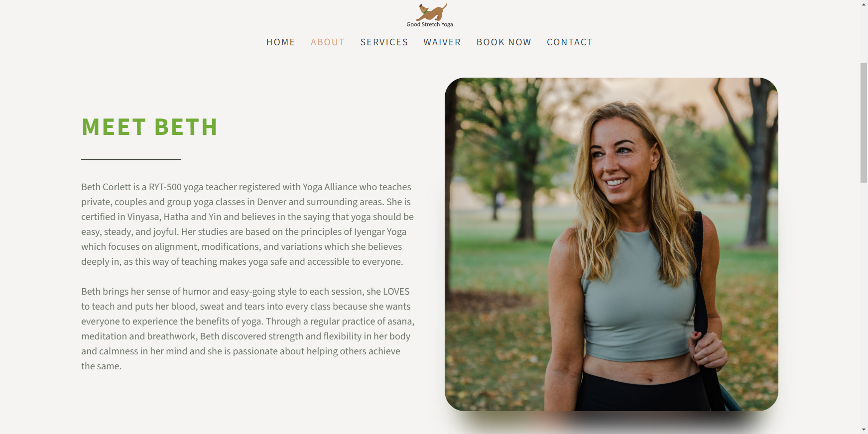Click the first paragraph about Beth Corlett
This screenshot has height=434, width=868.
(248, 224)
